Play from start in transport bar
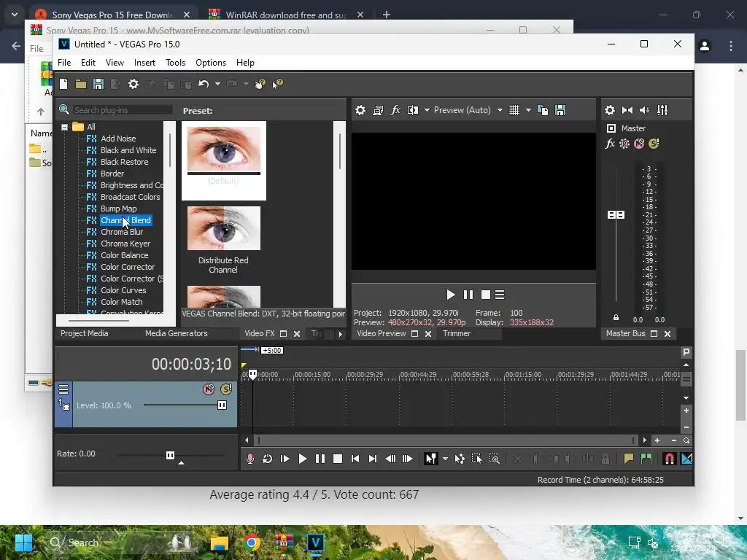The width and height of the screenshot is (747, 560). click(x=285, y=459)
